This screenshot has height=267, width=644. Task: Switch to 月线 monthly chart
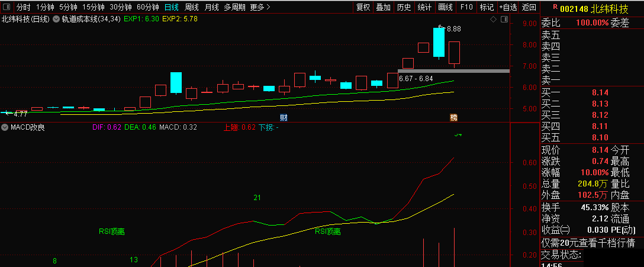point(211,7)
